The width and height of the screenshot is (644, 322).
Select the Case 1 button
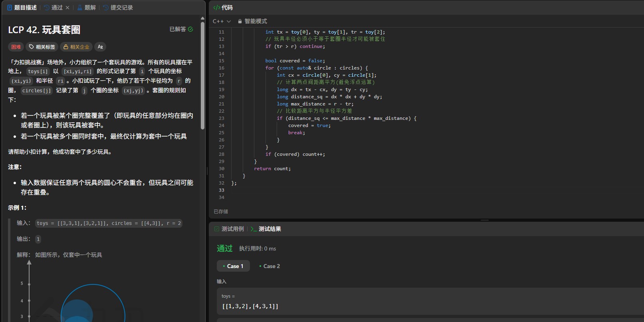[x=233, y=266]
